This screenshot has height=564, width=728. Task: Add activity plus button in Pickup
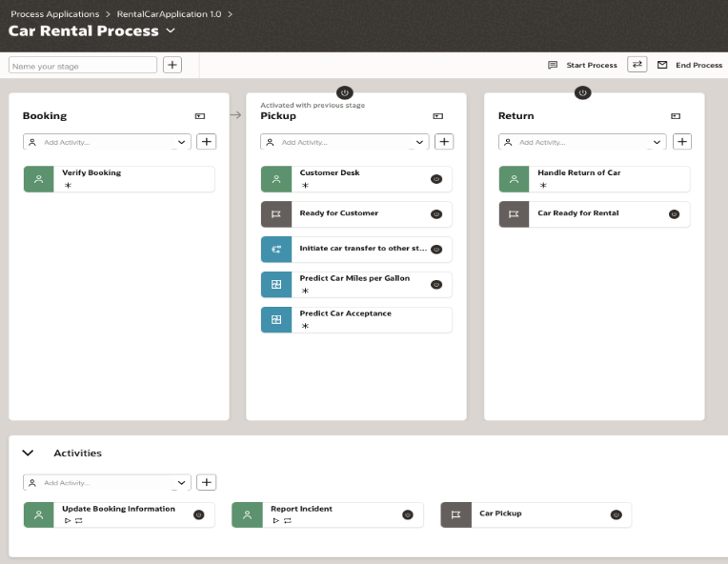[444, 142]
